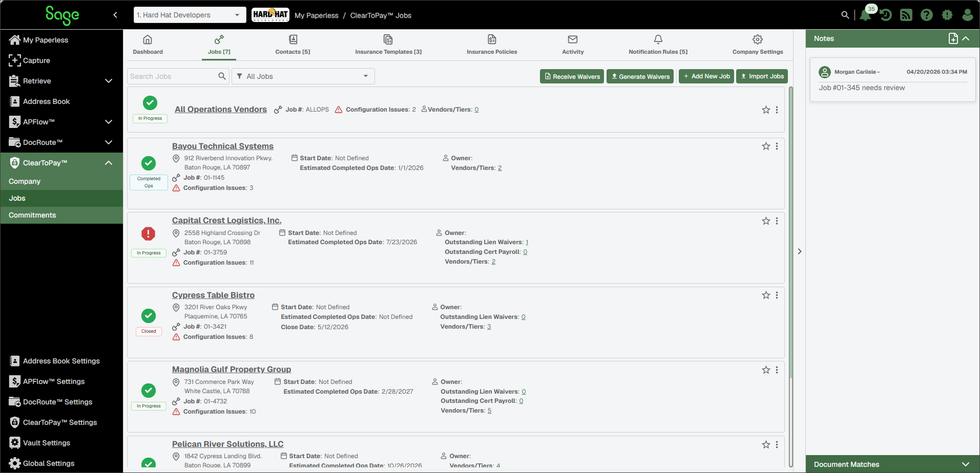980x473 pixels.
Task: Focus the Search Jobs input field
Action: click(172, 76)
